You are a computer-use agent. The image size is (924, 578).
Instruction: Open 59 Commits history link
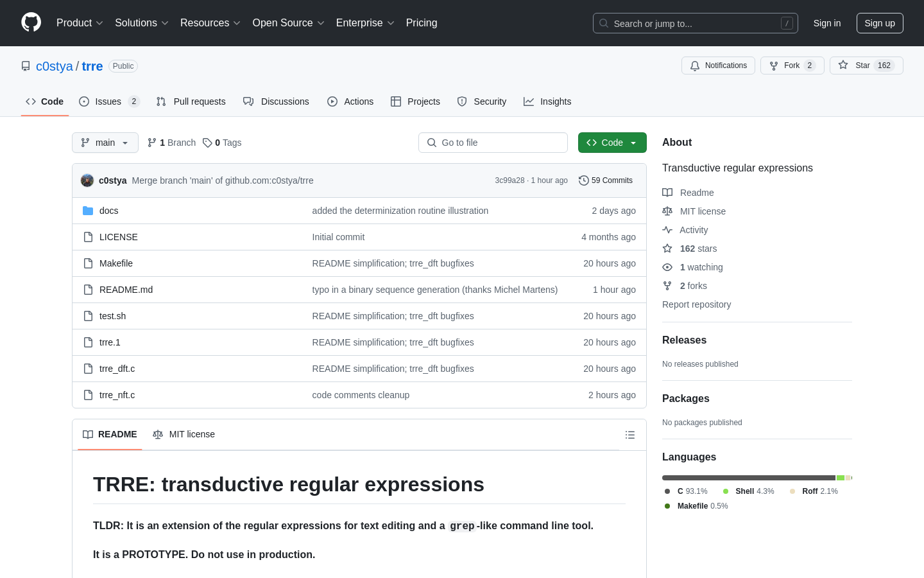click(x=606, y=180)
